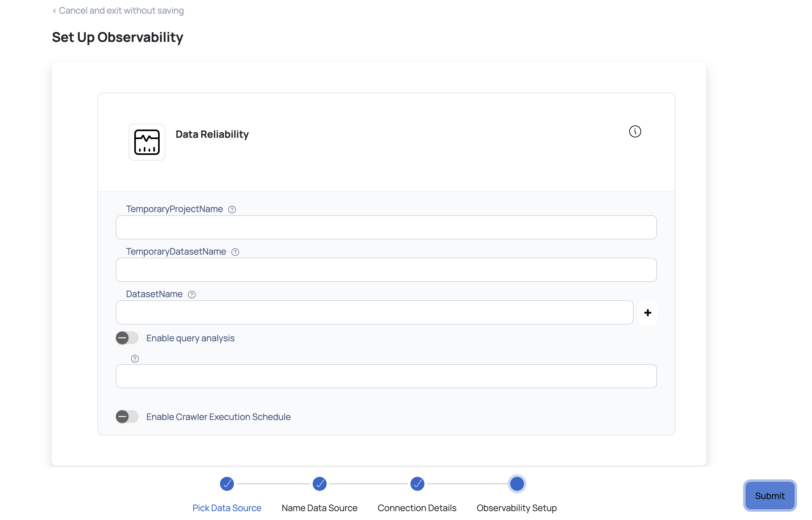Open the info tooltip for Data Reliability

click(x=635, y=131)
